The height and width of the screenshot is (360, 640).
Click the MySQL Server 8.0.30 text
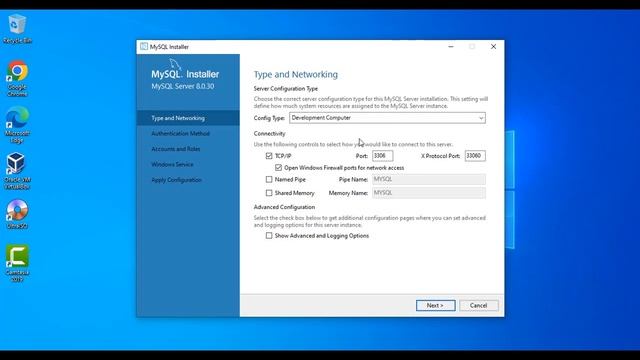(x=182, y=87)
